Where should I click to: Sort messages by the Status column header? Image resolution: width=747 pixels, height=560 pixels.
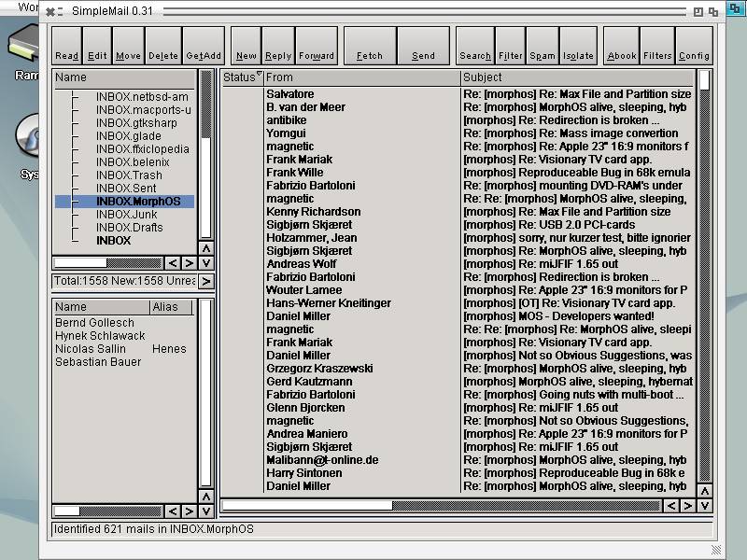[x=243, y=77]
